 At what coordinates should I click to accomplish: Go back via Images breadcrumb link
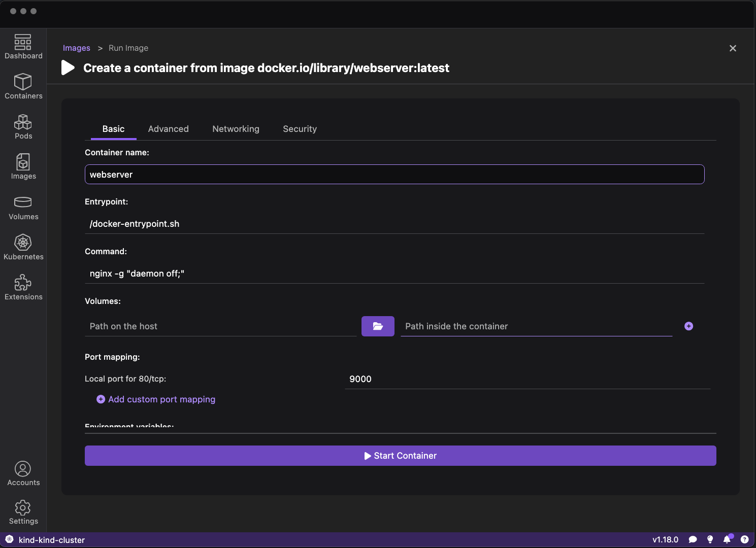point(77,48)
